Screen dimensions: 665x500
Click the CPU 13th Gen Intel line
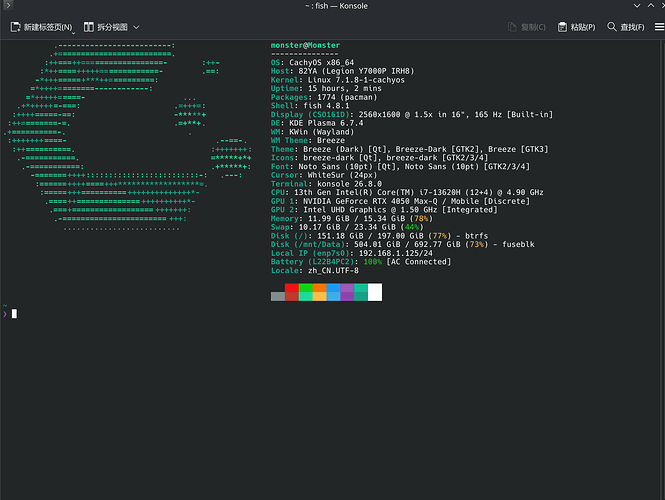tap(407, 193)
